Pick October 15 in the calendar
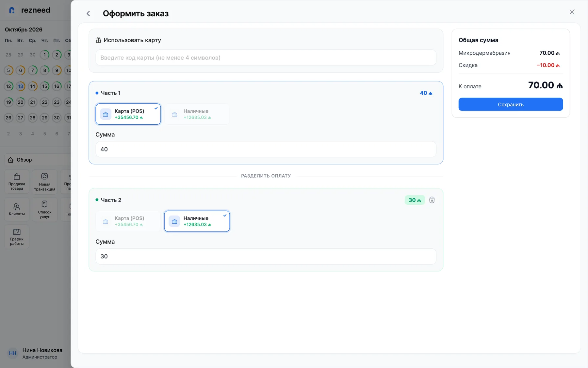 pyautogui.click(x=45, y=86)
